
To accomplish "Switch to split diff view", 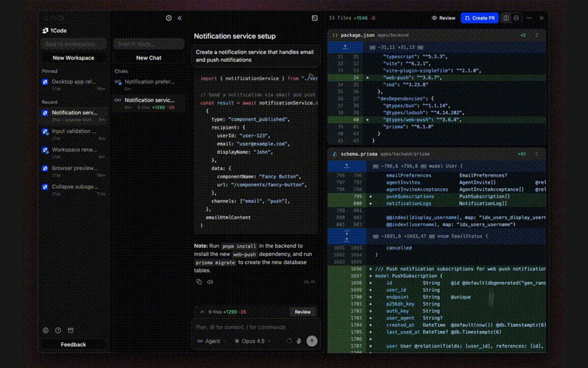I will [x=506, y=18].
